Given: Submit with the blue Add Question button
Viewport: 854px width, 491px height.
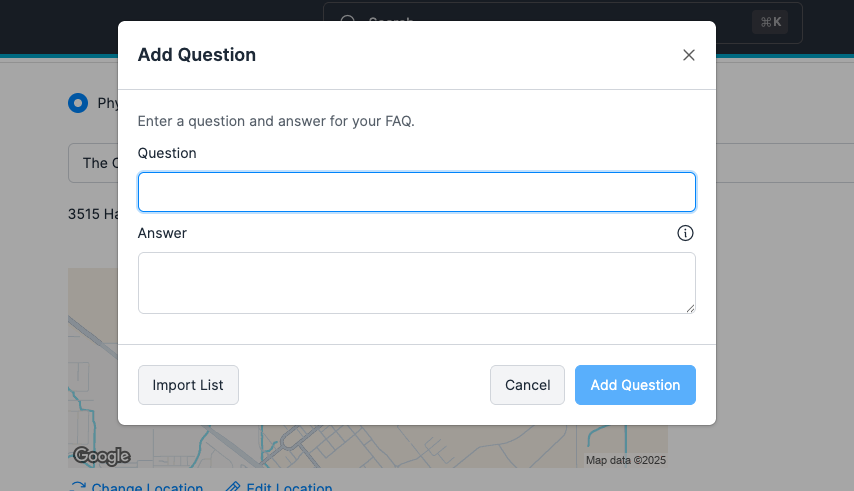Looking at the screenshot, I should (x=635, y=385).
